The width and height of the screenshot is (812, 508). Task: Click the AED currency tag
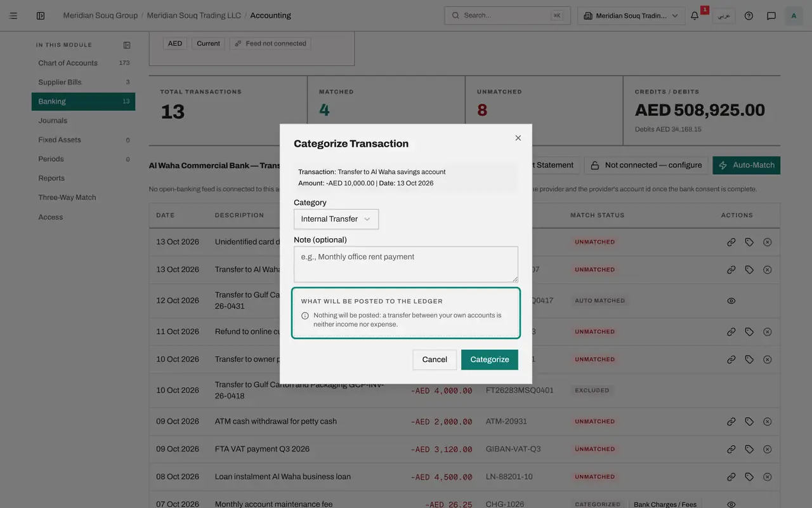pos(175,44)
